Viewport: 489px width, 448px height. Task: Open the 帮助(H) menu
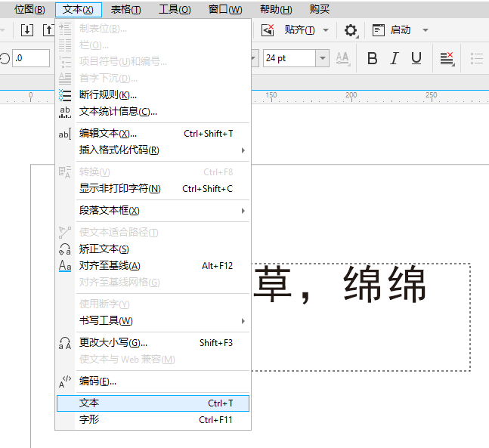click(x=276, y=10)
